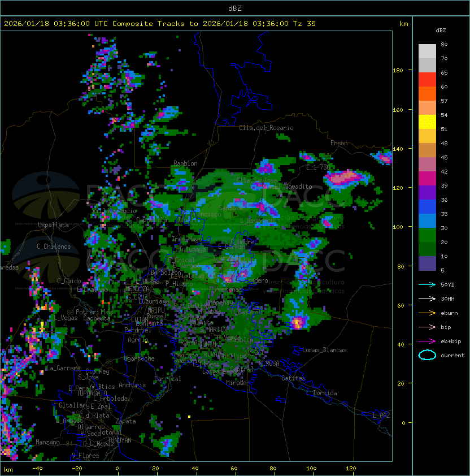Pick the dark orange swatch on dBZ scale
Screen dimensions: 470x476
point(427,93)
